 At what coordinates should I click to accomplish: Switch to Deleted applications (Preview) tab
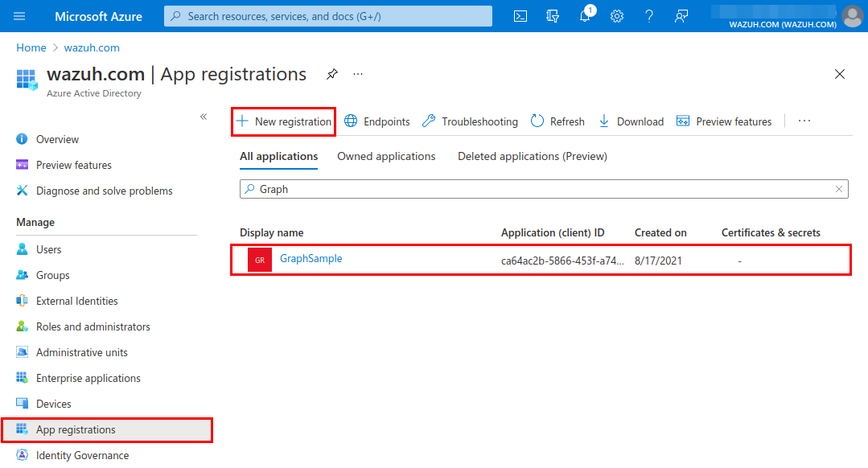tap(533, 157)
